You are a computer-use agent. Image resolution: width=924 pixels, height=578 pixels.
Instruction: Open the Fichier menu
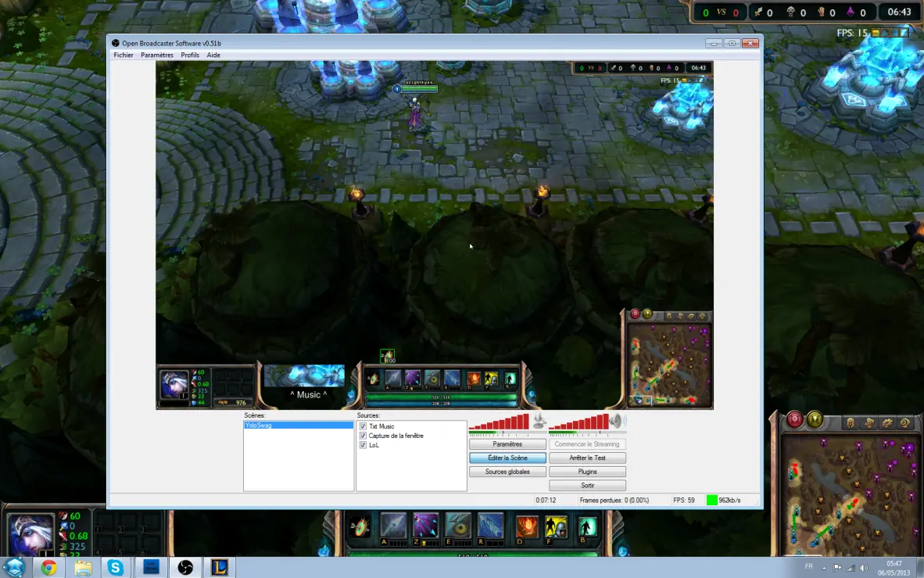coord(124,55)
